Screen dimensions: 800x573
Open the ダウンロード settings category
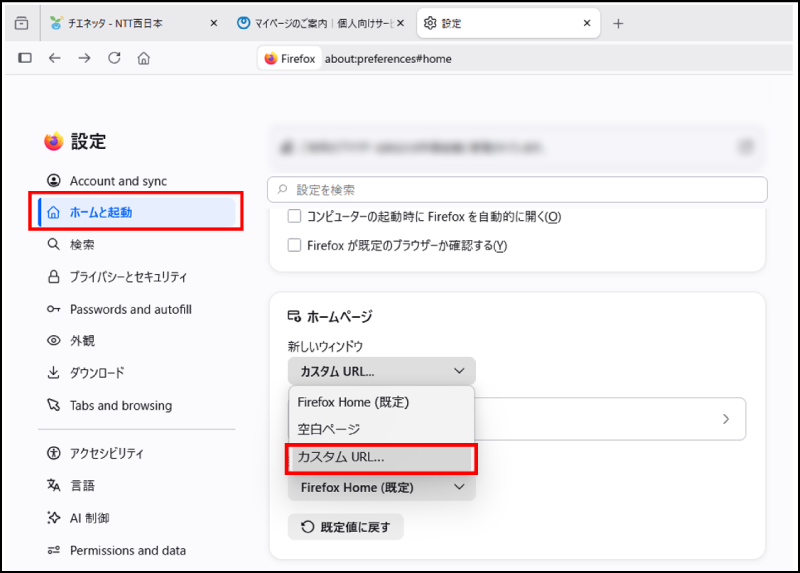tap(137, 372)
